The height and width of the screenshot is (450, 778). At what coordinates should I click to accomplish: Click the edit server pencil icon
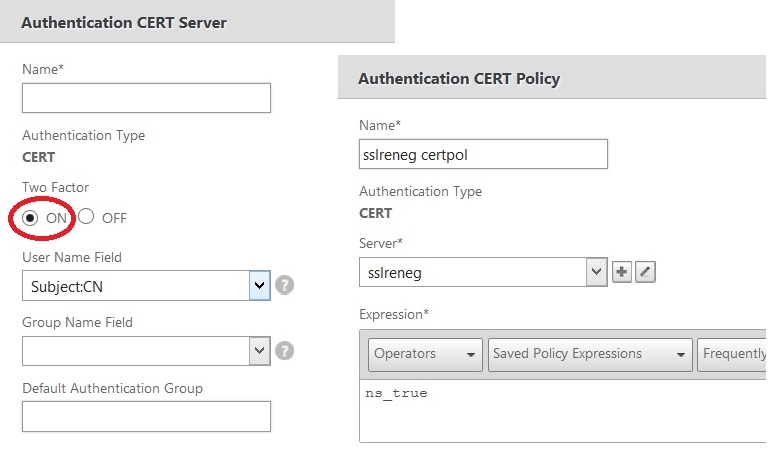tap(645, 272)
